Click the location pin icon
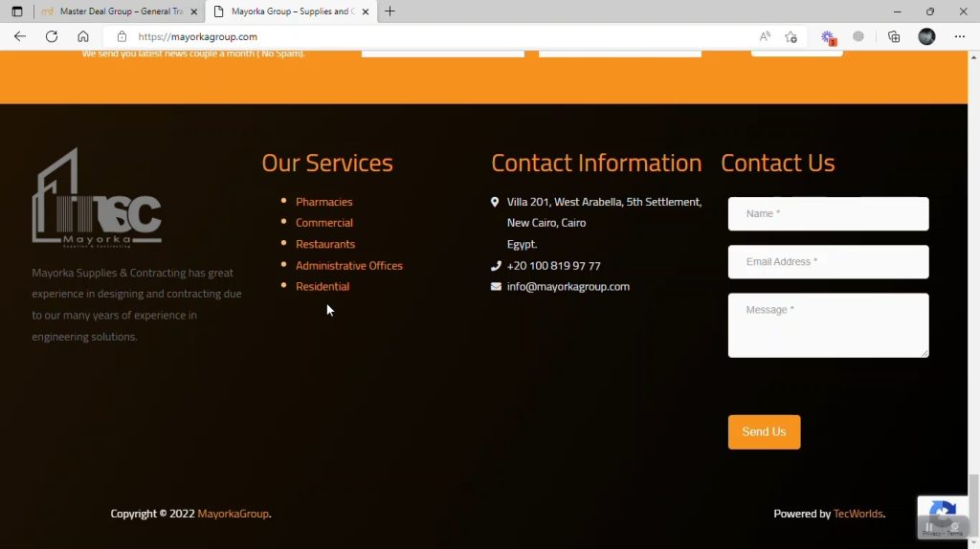This screenshot has height=549, width=980. point(495,202)
